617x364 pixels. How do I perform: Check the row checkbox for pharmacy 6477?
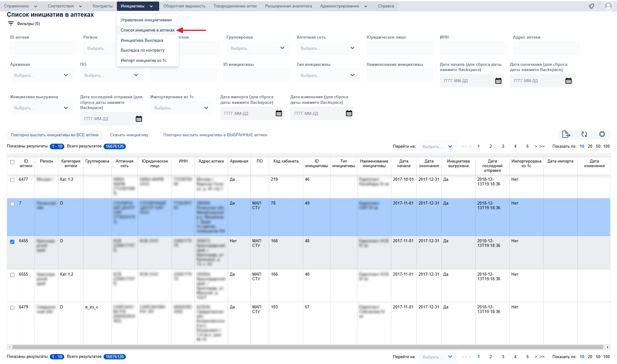coord(12,180)
